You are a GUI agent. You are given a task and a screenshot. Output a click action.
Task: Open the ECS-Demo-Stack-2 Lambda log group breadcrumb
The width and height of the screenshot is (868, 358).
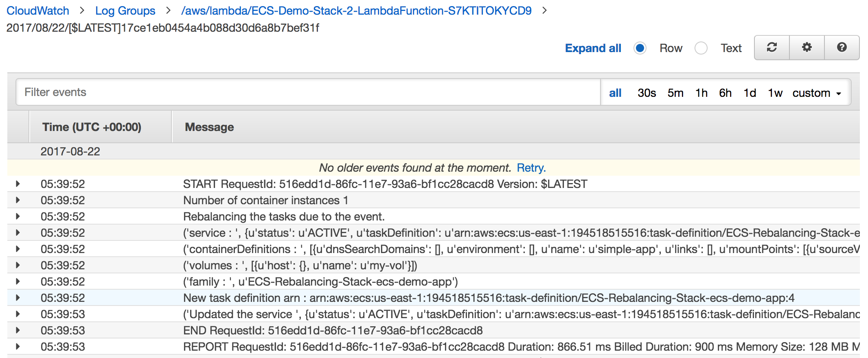(x=356, y=11)
